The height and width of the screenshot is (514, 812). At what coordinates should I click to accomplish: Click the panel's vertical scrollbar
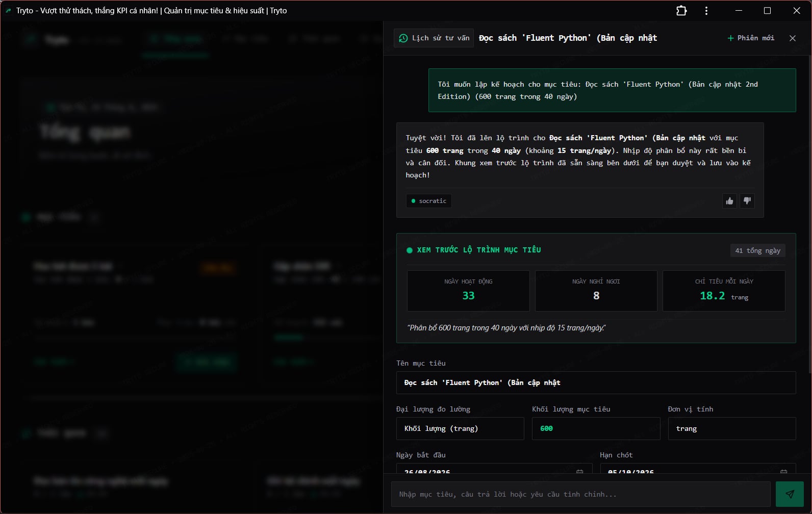(810, 214)
